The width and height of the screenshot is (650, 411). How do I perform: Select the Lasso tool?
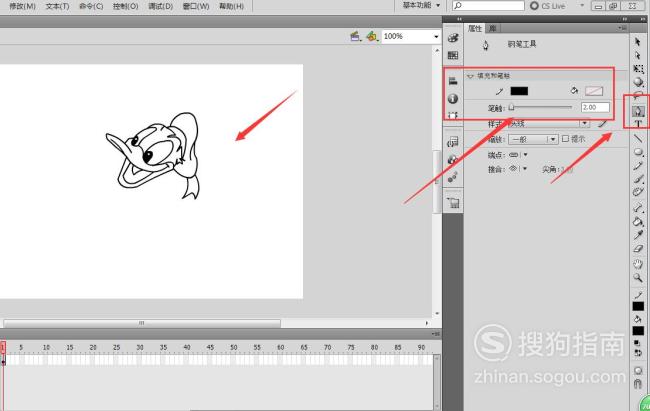[638, 95]
